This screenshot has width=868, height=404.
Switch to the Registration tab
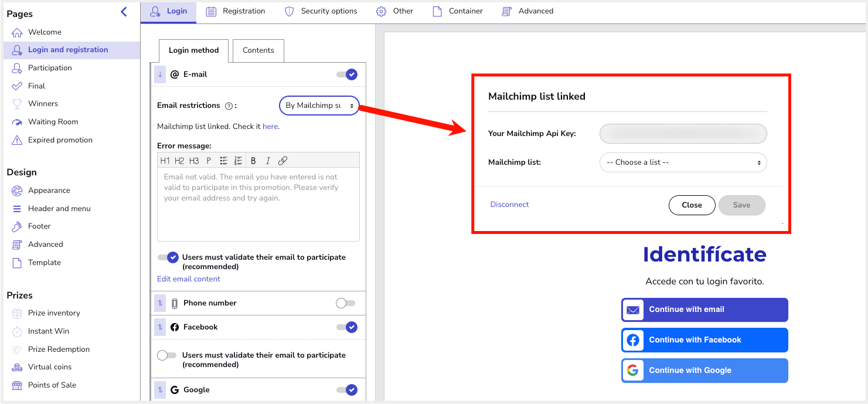click(x=236, y=11)
